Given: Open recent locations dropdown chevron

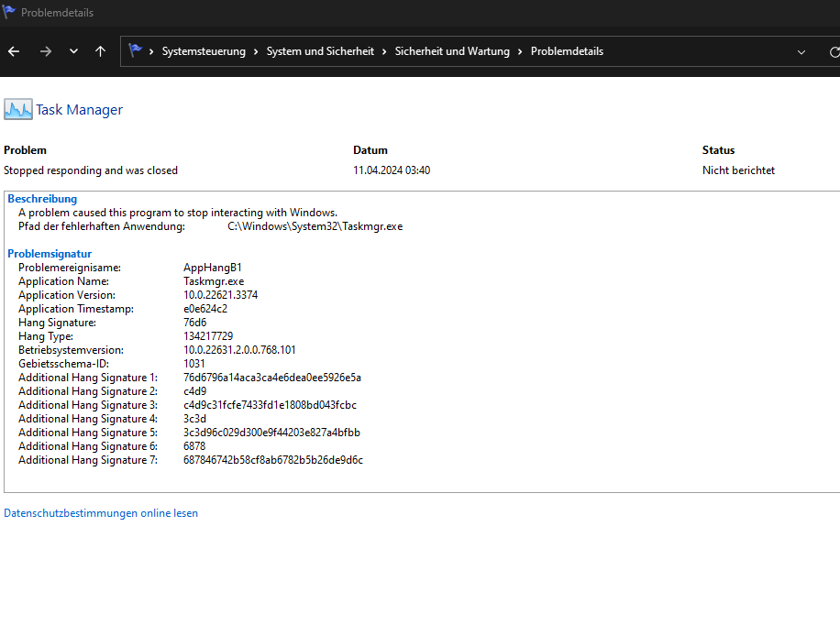Looking at the screenshot, I should tap(74, 51).
